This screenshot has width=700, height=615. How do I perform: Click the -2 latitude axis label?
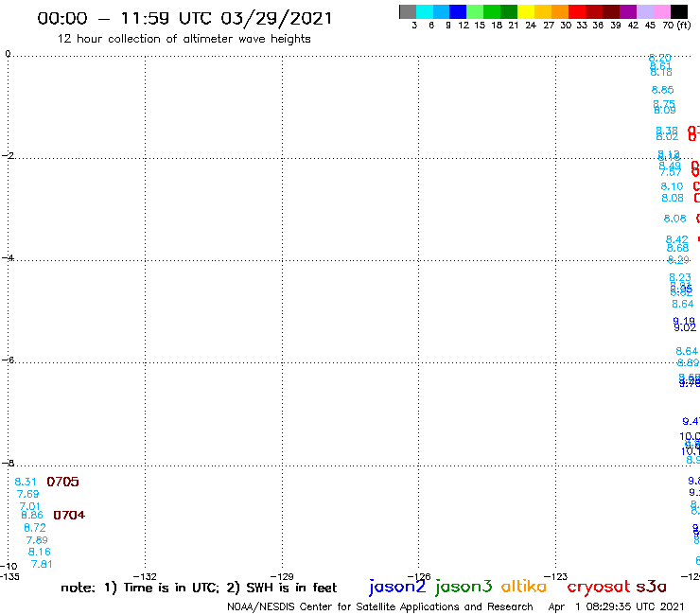pos(8,155)
